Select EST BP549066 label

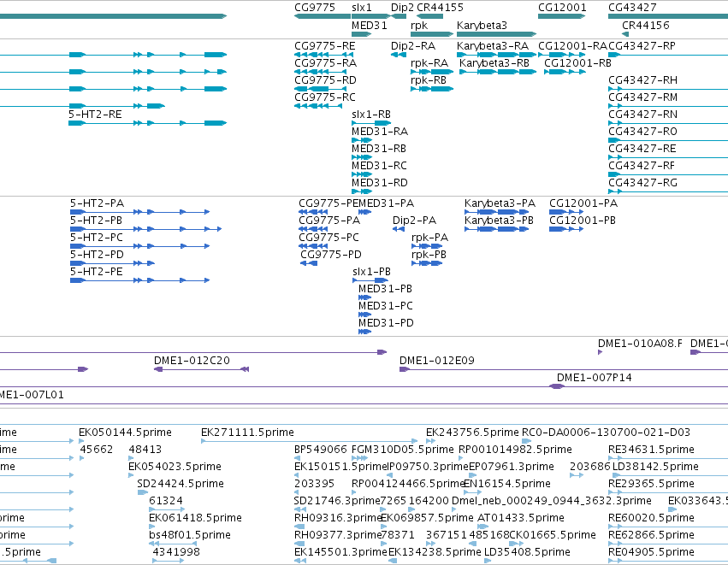point(320,450)
